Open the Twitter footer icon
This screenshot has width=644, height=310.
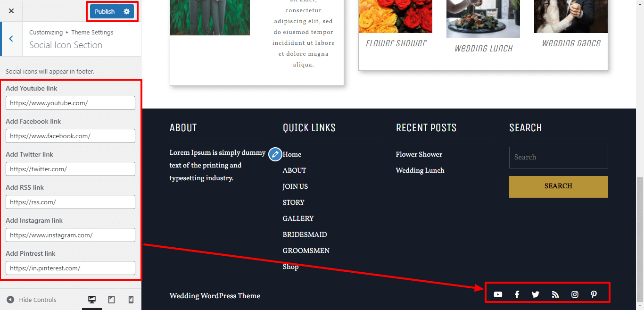[536, 294]
